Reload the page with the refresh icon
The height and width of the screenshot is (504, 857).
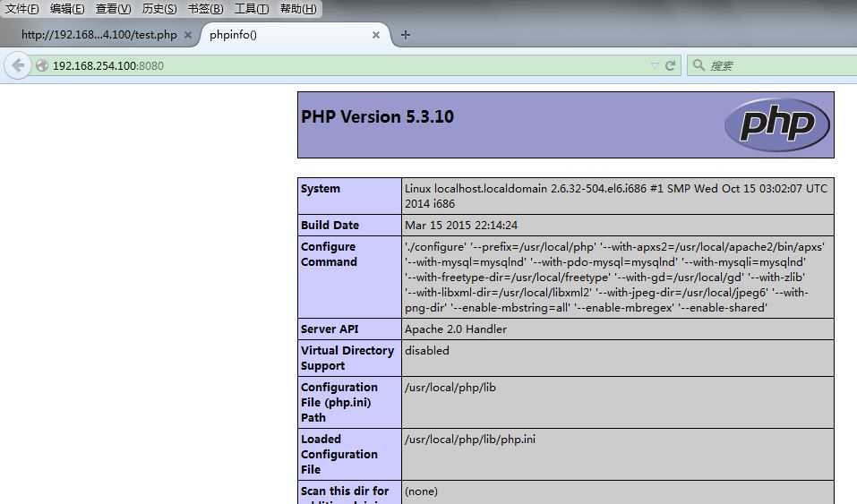tap(670, 65)
